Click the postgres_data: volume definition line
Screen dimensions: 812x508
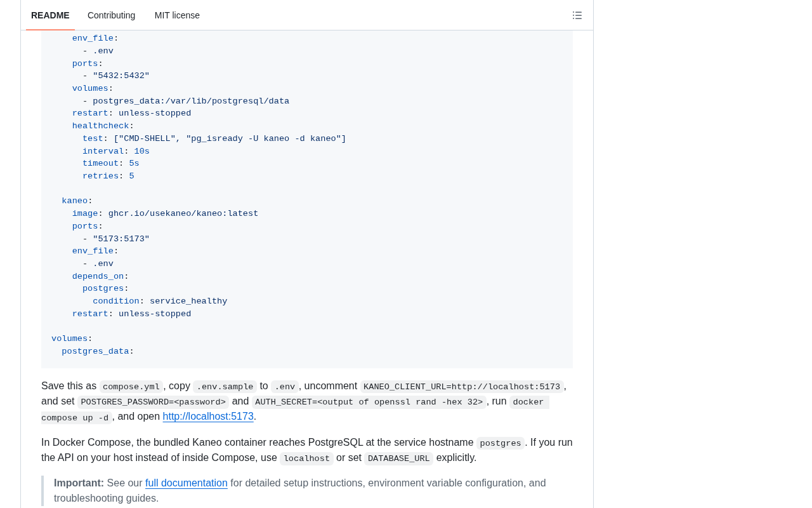tap(98, 352)
